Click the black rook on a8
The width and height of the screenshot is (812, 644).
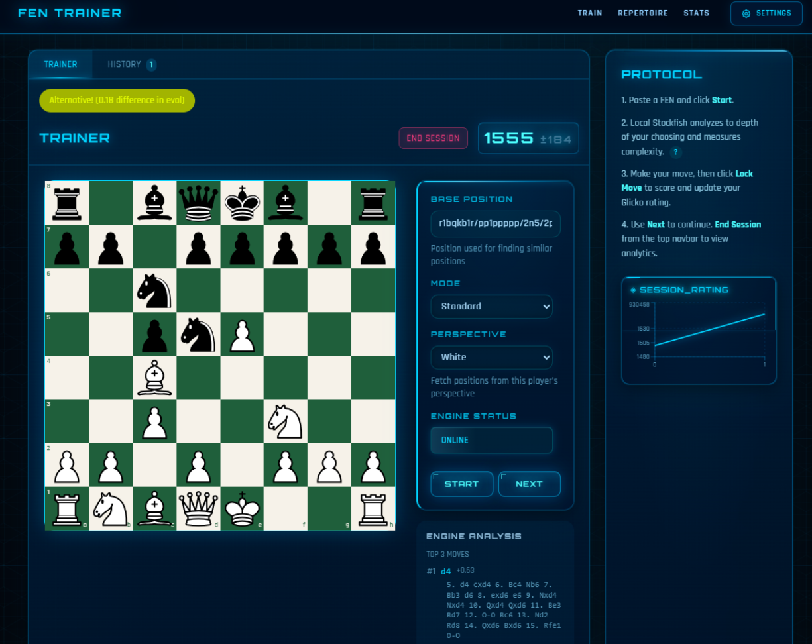(x=67, y=203)
